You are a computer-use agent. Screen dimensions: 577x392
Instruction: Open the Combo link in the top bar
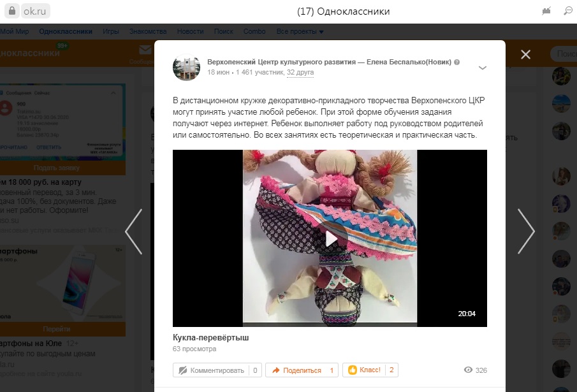[x=254, y=32]
